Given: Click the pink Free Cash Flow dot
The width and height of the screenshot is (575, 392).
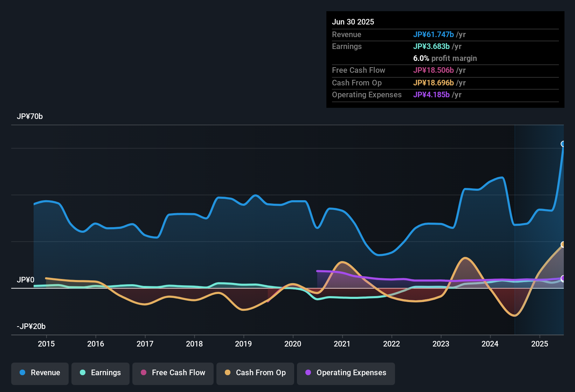Looking at the screenshot, I should [x=144, y=373].
